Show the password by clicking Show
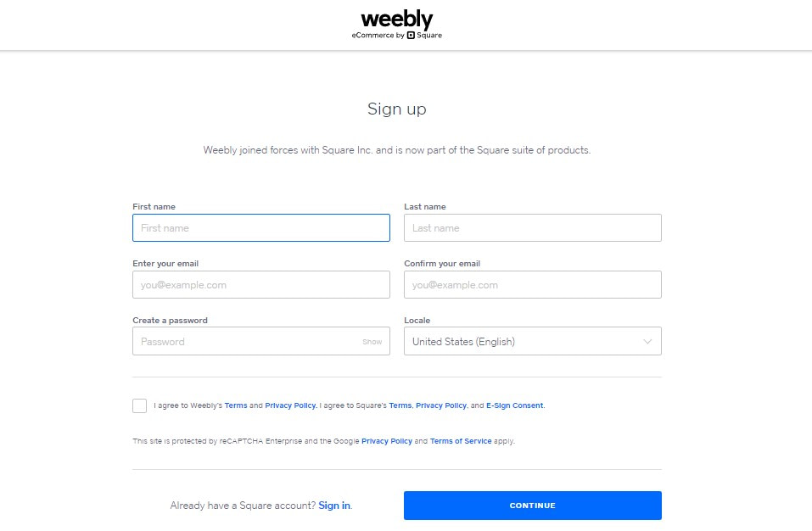Image resolution: width=812 pixels, height=531 pixels. pos(372,341)
